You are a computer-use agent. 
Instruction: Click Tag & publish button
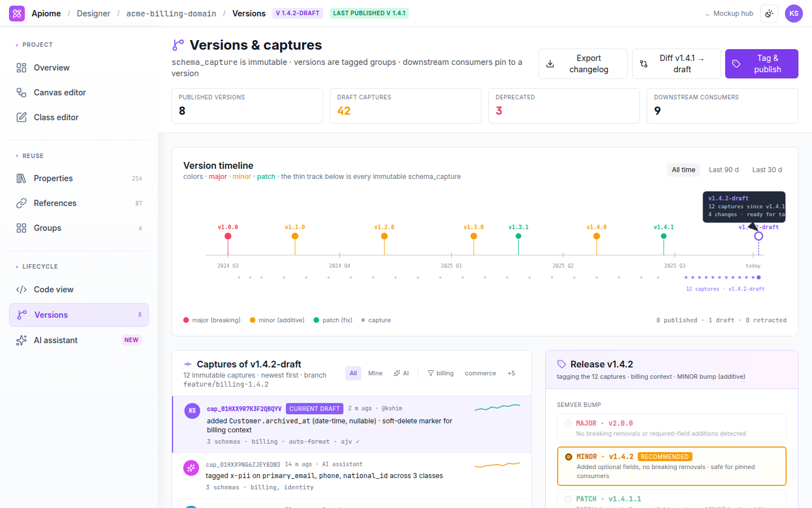[762, 64]
